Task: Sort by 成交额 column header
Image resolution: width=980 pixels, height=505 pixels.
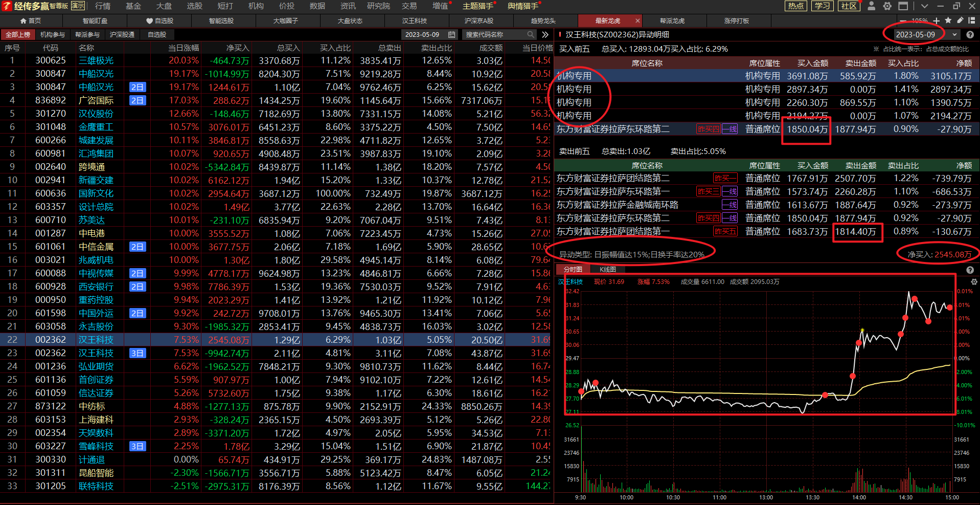Action: pyautogui.click(x=491, y=48)
